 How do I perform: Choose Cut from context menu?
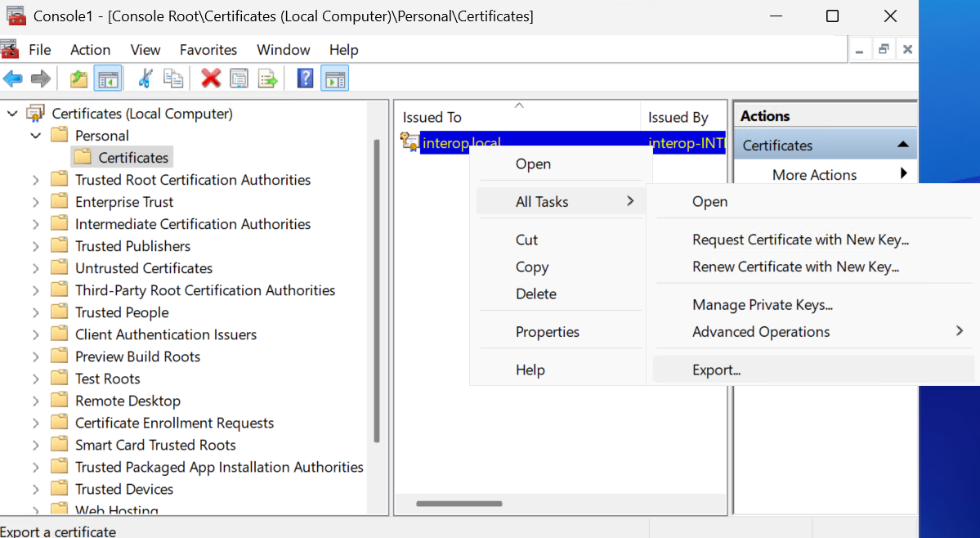(x=560, y=240)
